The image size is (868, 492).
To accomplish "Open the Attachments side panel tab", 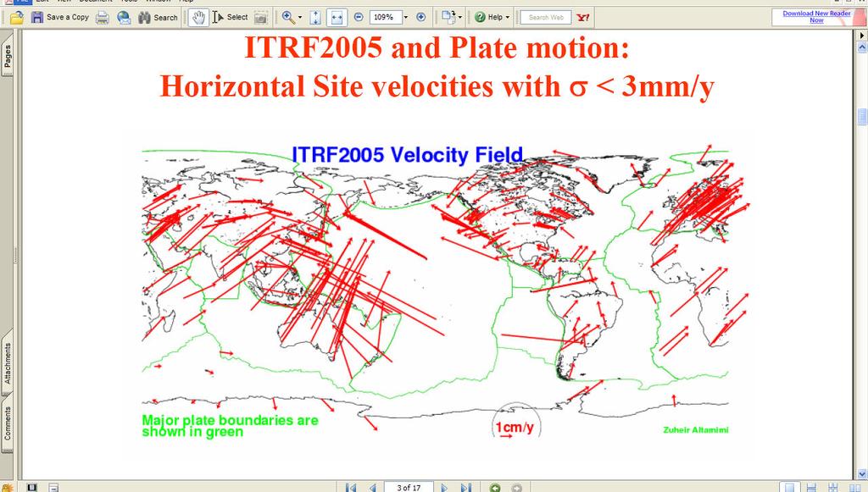I will click(7, 362).
